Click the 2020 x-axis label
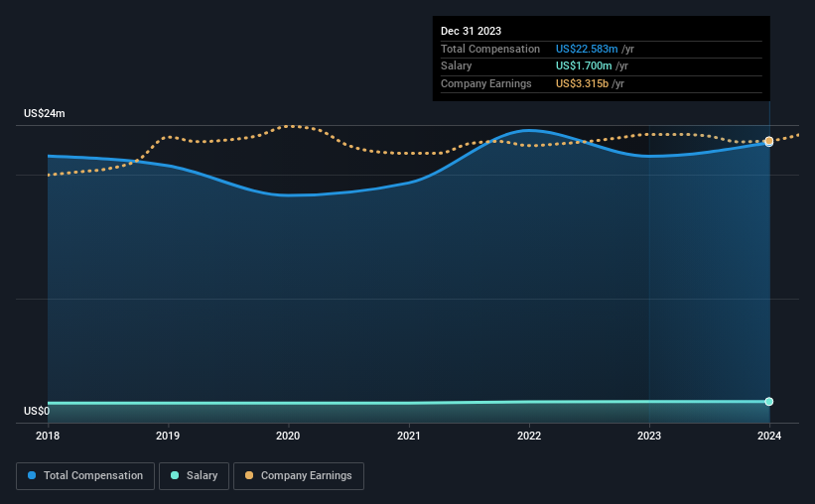Screen dimensions: 815x504 point(288,436)
